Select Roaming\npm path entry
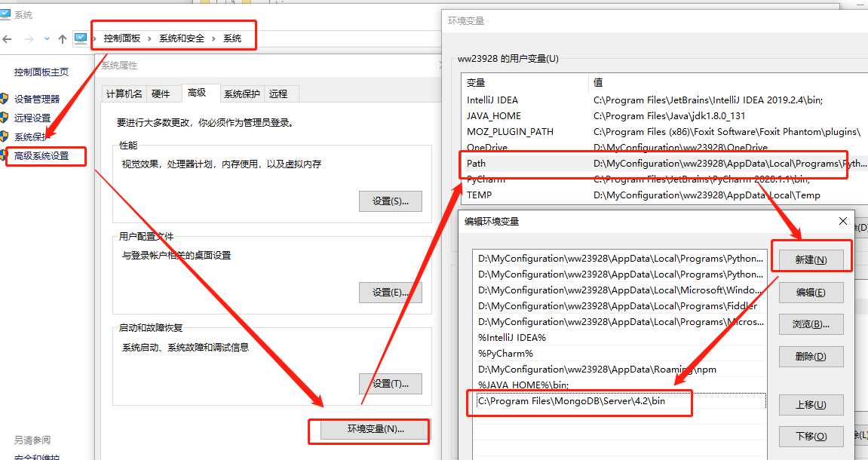 620,370
